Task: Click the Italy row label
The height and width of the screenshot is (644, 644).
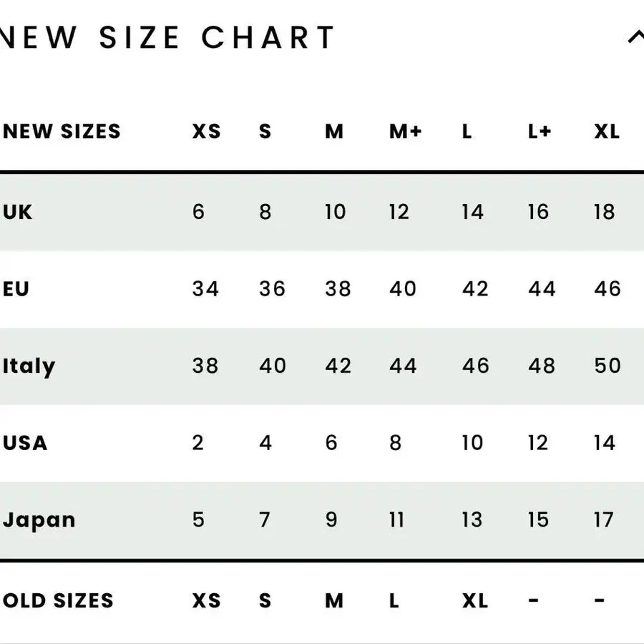Action: click(29, 366)
